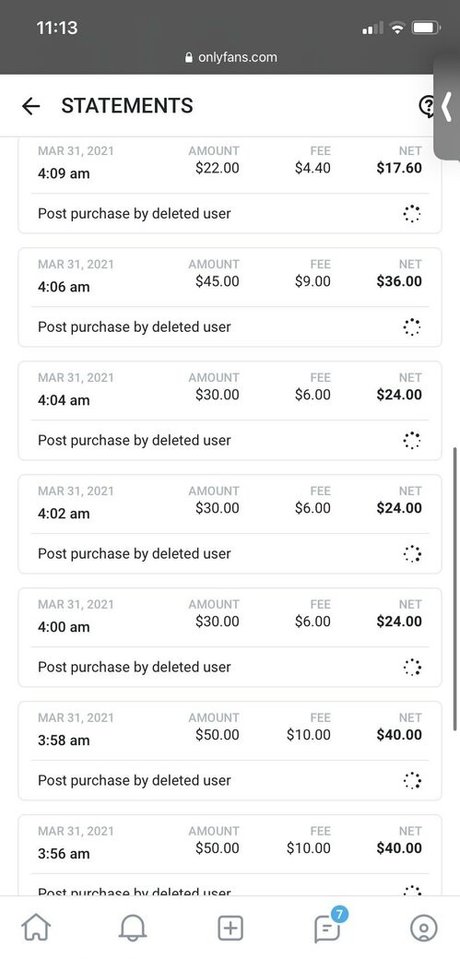Tap the onlyfans.com address bar
The height and width of the screenshot is (959, 460).
pos(230,57)
